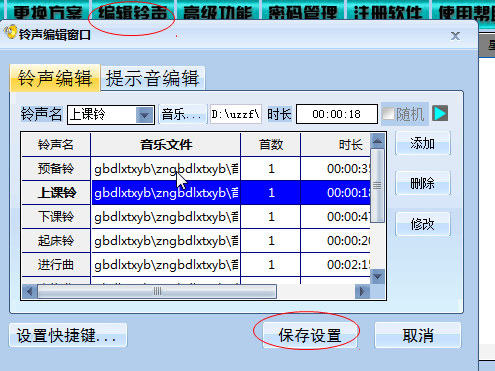Click the horizontal scrollbar thumb

point(157,291)
